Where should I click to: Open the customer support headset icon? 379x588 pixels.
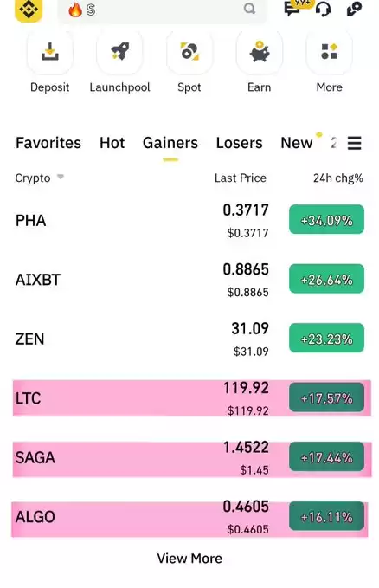point(323,9)
